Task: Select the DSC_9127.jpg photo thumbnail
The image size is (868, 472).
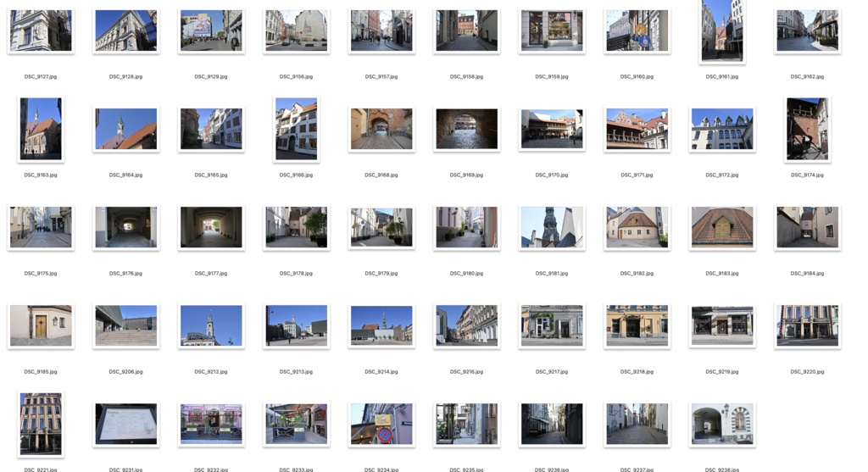Action: (41, 31)
